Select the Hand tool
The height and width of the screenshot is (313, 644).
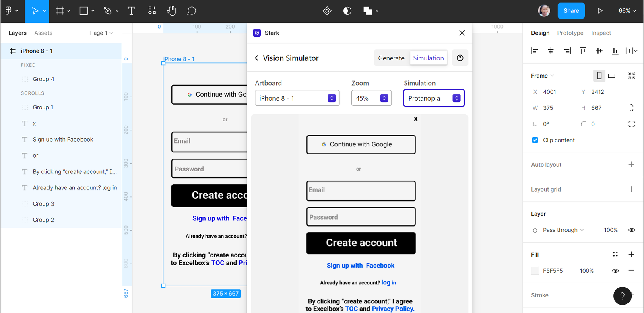click(x=171, y=11)
